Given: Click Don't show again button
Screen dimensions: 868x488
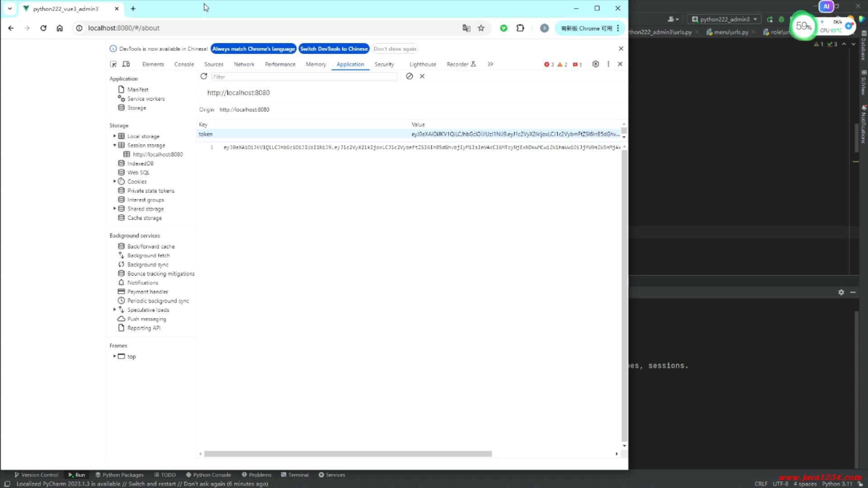Looking at the screenshot, I should 395,49.
